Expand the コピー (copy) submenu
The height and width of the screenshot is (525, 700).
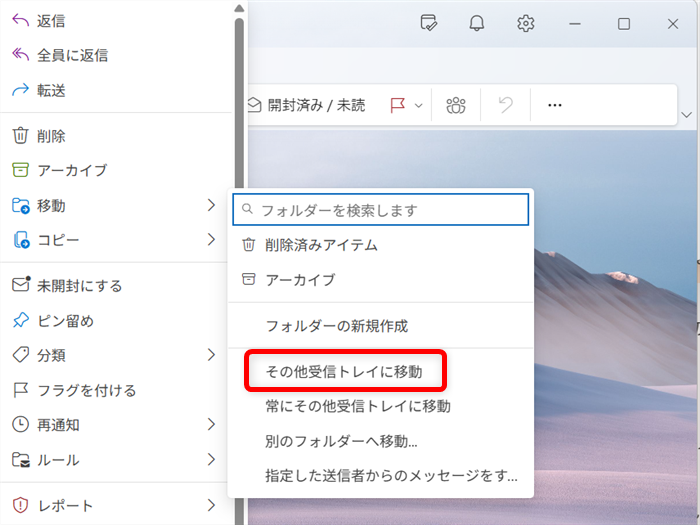click(211, 240)
